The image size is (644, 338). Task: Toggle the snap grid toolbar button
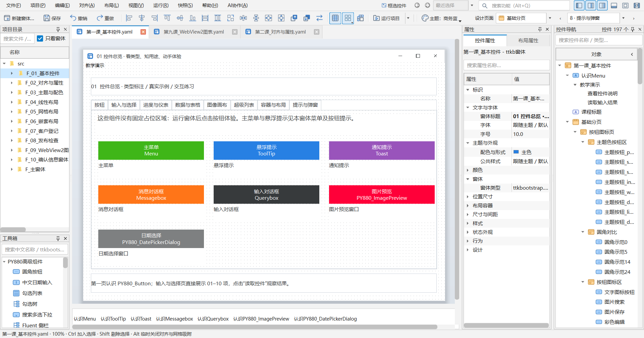(348, 18)
